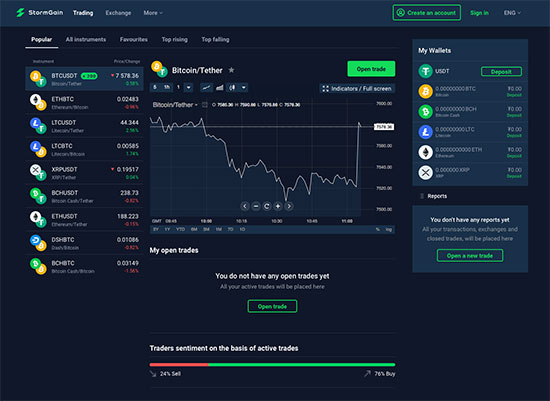Click Open trade under open trades
This screenshot has height=401, width=550.
[x=272, y=306]
